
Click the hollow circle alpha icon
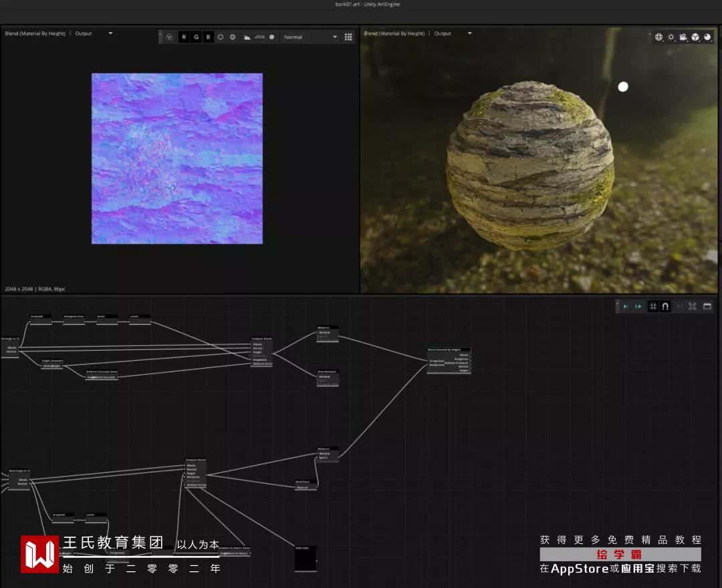[x=221, y=37]
